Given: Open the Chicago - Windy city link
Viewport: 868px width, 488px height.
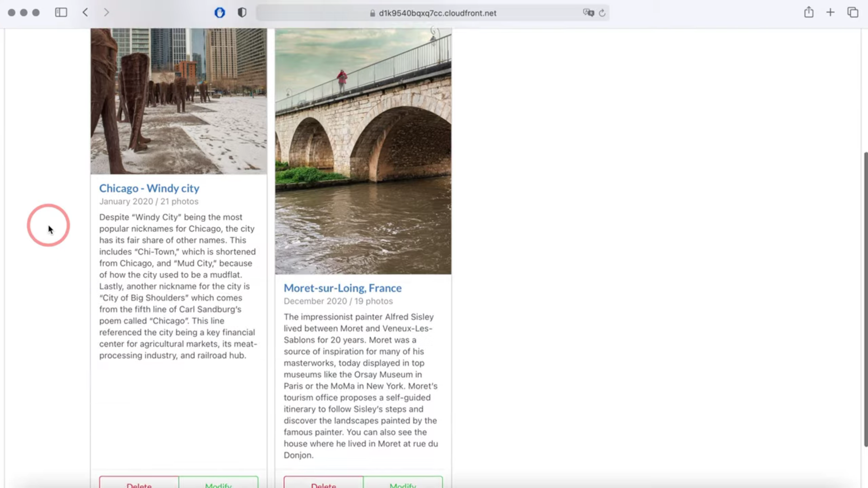Looking at the screenshot, I should [149, 188].
